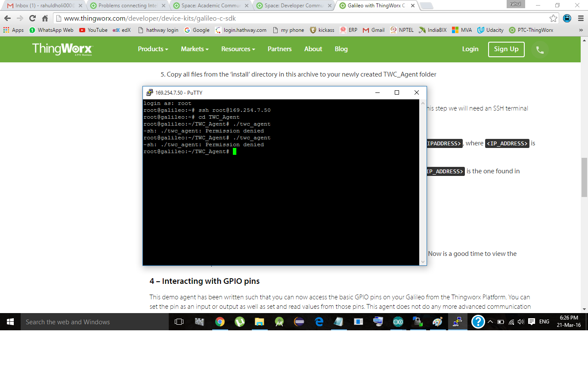Open Chrome menu hamburger icon
The width and height of the screenshot is (588, 369).
[x=580, y=18]
